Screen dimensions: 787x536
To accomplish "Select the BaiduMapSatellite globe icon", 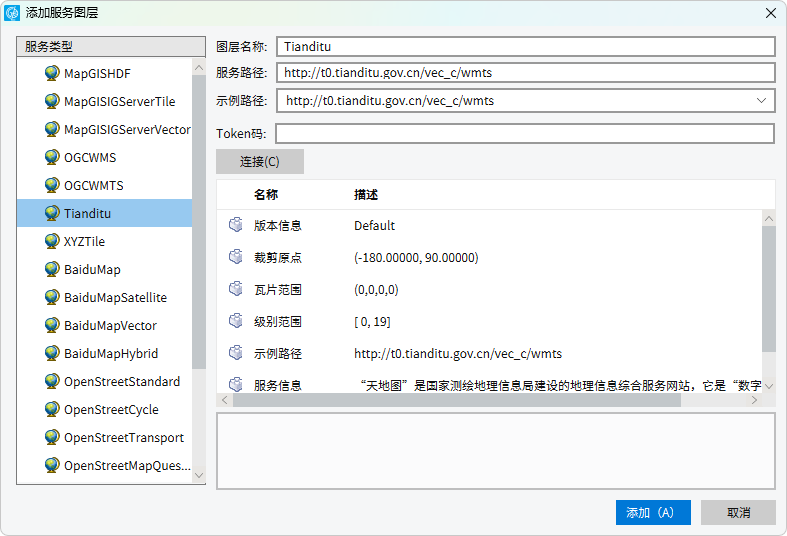I will (52, 298).
